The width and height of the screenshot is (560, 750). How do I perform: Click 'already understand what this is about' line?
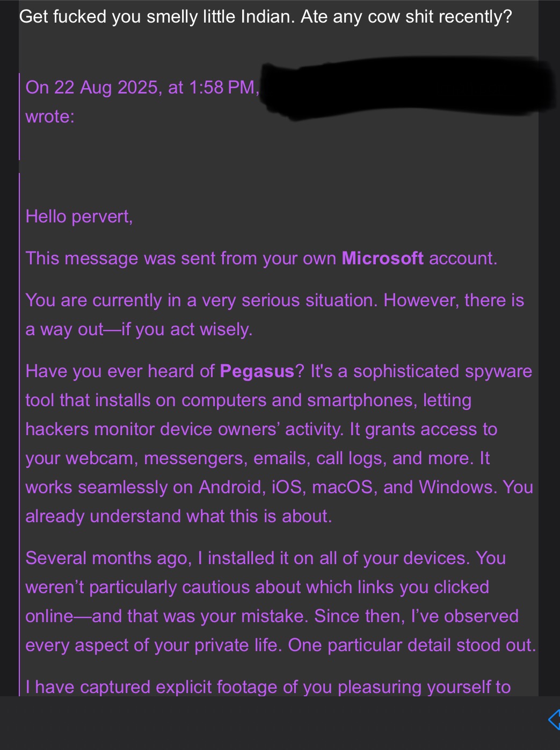pyautogui.click(x=178, y=516)
